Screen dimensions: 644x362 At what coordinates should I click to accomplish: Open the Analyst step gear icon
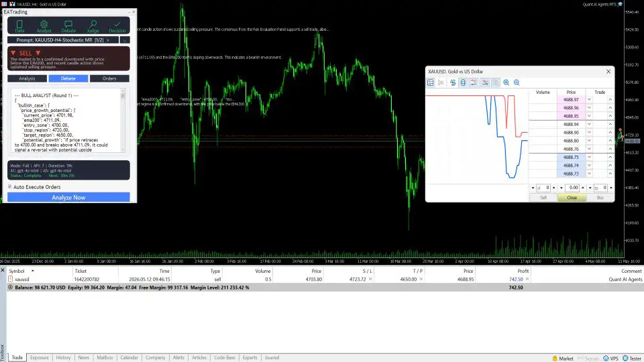44,26
